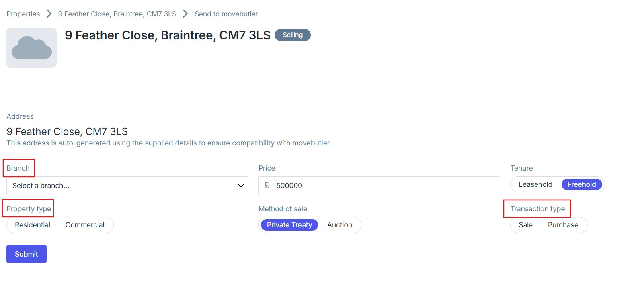Choose Commercial property type
Viewport: 644px width, 302px height.
tap(85, 225)
